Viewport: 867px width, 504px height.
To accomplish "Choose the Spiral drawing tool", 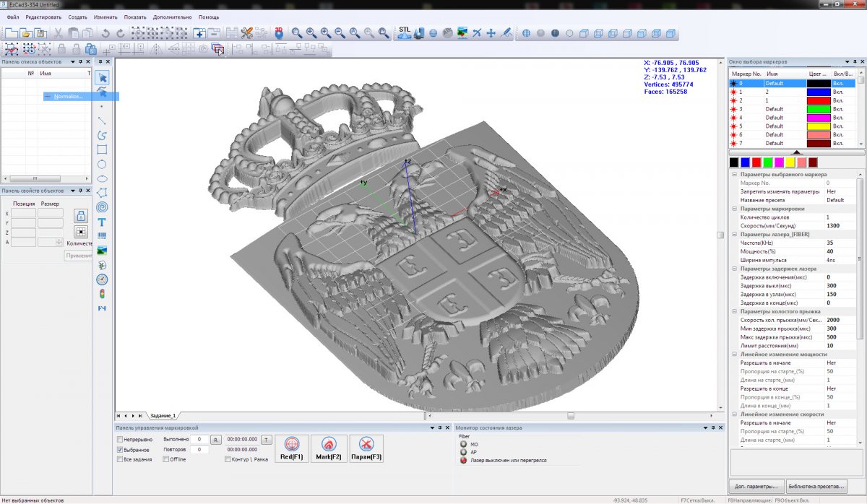I will point(103,207).
